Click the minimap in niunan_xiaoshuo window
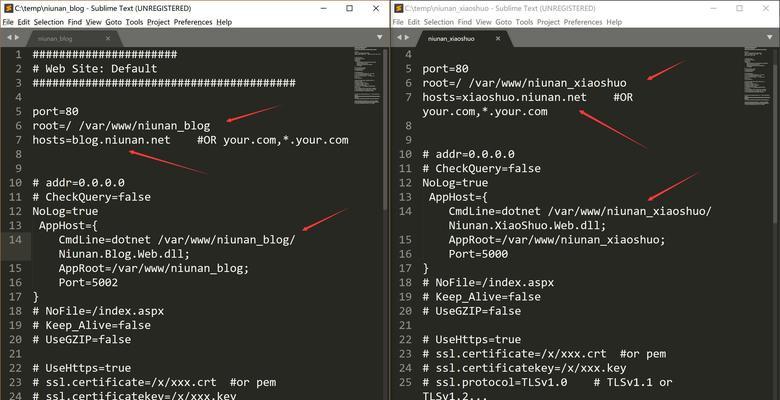780x400 pixels. pos(757,75)
